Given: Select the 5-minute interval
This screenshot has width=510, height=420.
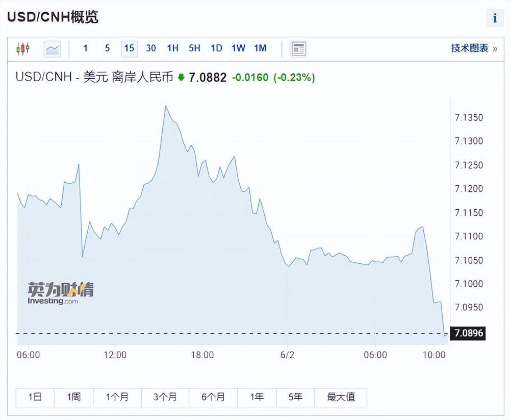Looking at the screenshot, I should click(x=107, y=48).
